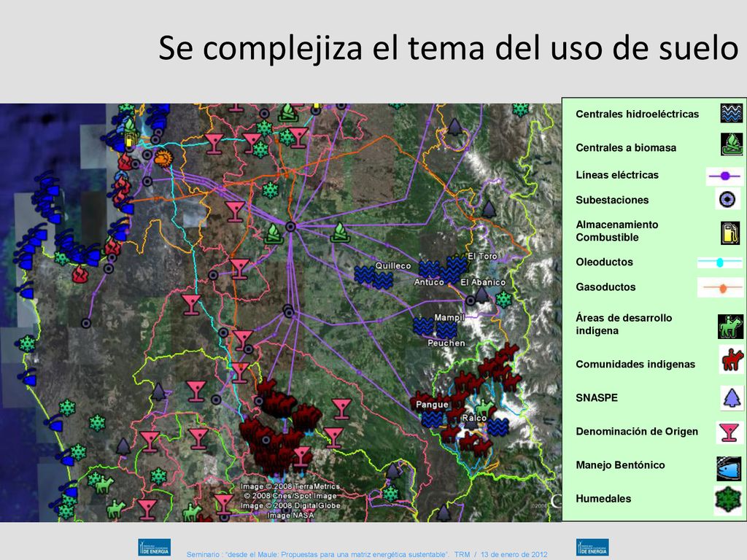This screenshot has width=747, height=560.
Task: Click the Quilleco label on the map
Action: point(393,265)
